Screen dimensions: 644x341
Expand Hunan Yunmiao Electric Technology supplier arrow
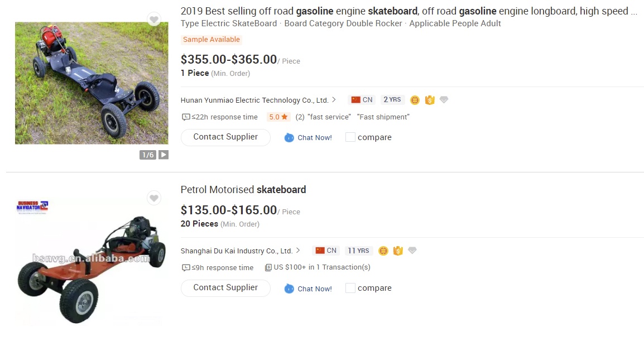(334, 100)
